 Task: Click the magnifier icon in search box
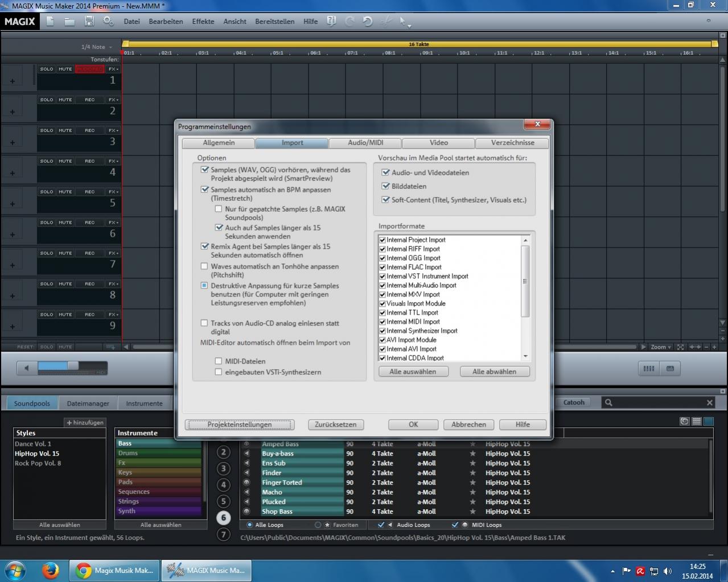608,402
